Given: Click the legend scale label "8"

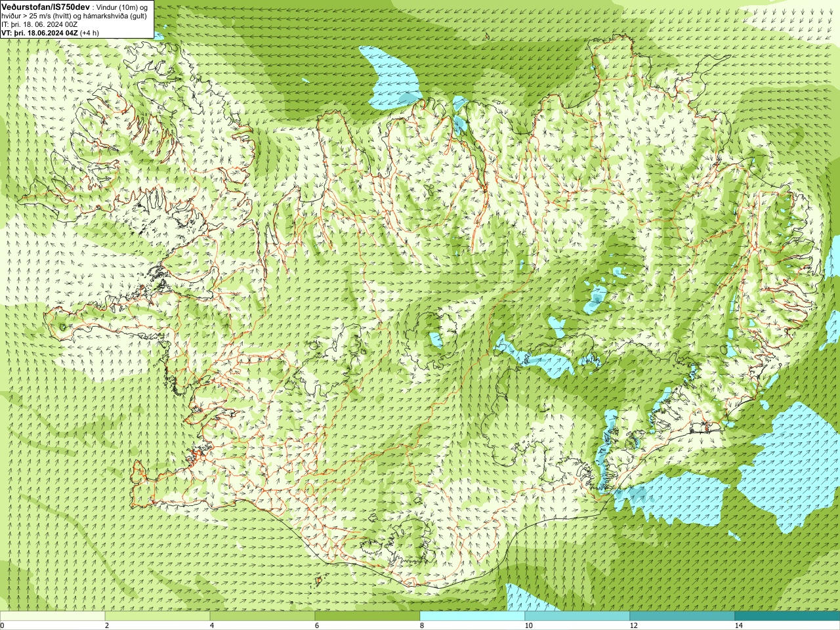Looking at the screenshot, I should [422, 625].
